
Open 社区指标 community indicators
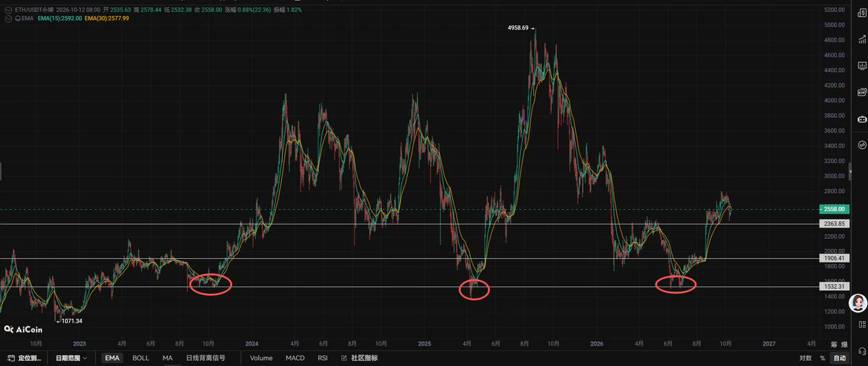point(359,357)
